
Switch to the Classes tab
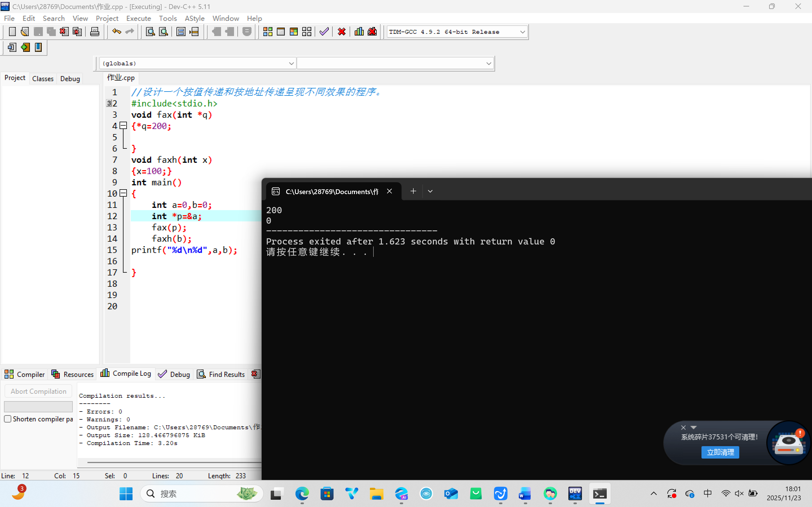tap(43, 79)
